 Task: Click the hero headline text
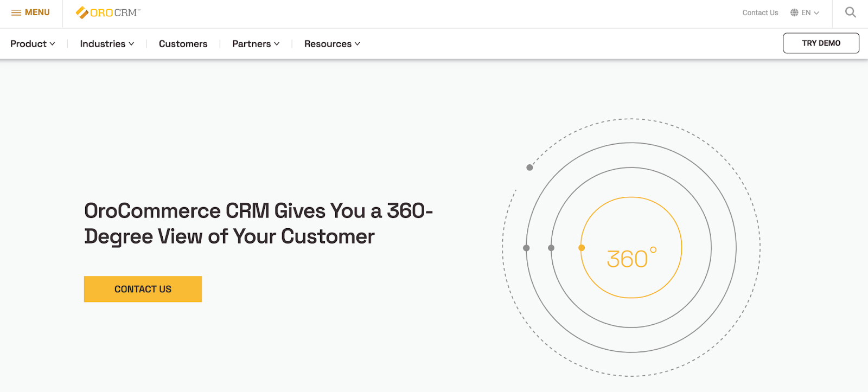(x=258, y=223)
